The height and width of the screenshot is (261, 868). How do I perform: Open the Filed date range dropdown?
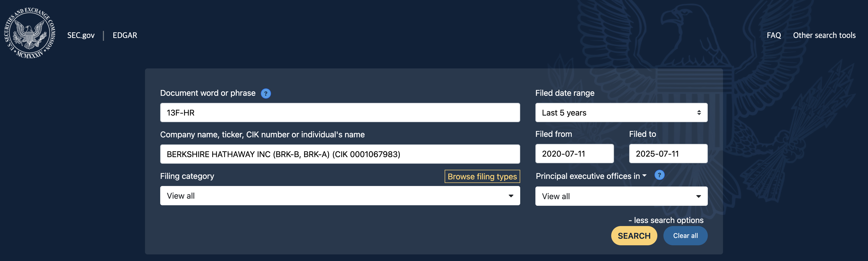pyautogui.click(x=621, y=113)
